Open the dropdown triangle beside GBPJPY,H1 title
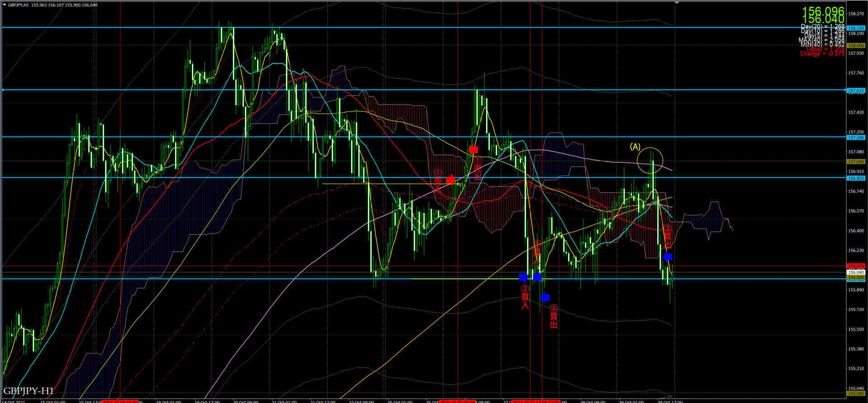The image size is (868, 403). tap(5, 5)
